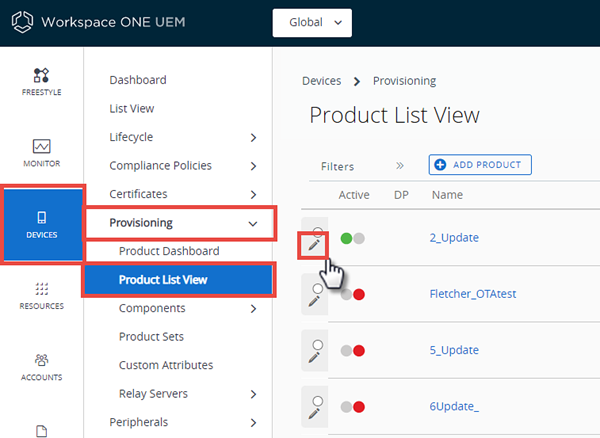The image size is (600, 438).
Task: Select radio button for 2_Update row
Action: click(318, 232)
